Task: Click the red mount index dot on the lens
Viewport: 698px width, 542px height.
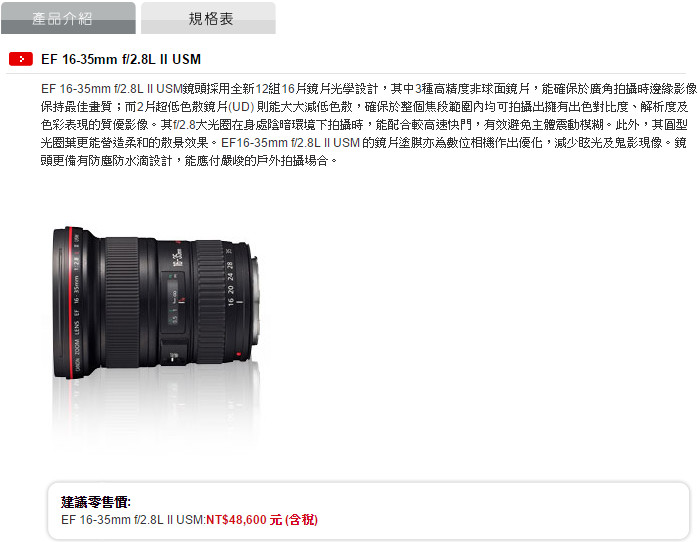Action: click(238, 354)
